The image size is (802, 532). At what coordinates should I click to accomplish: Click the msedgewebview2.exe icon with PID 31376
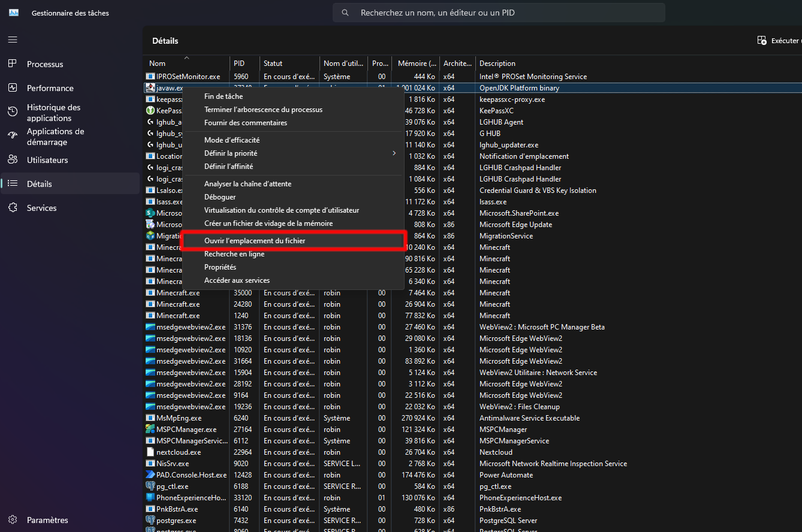click(150, 327)
